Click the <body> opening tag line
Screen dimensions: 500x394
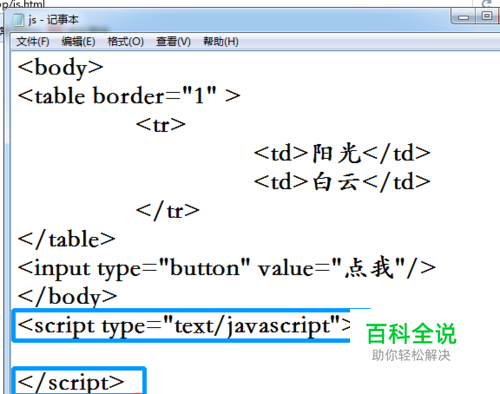[60, 68]
